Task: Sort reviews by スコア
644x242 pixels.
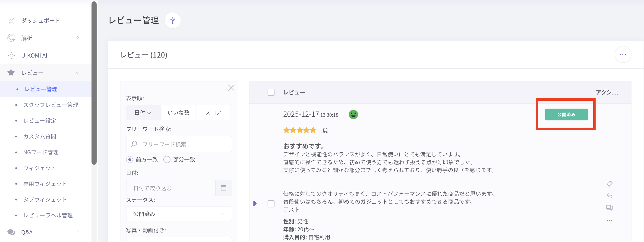Action: click(x=213, y=113)
